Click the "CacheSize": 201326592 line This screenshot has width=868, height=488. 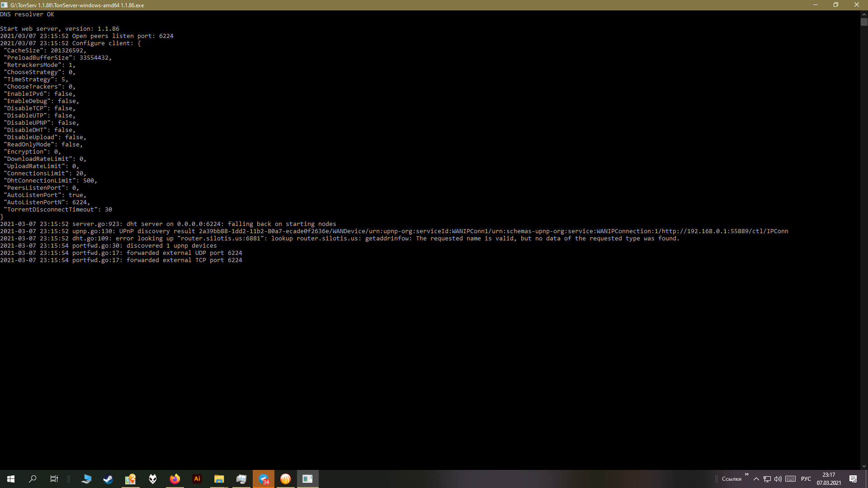click(x=45, y=51)
